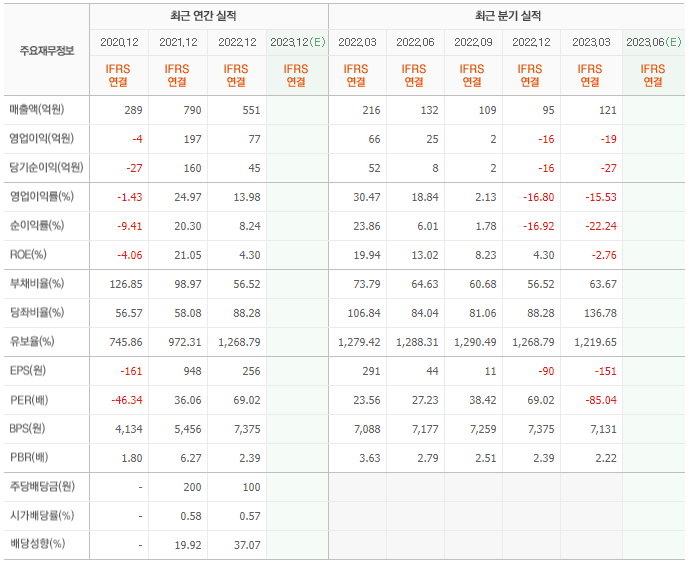The height and width of the screenshot is (564, 689).
Task: Click the dividend yield value 0.58
Action: click(x=191, y=516)
